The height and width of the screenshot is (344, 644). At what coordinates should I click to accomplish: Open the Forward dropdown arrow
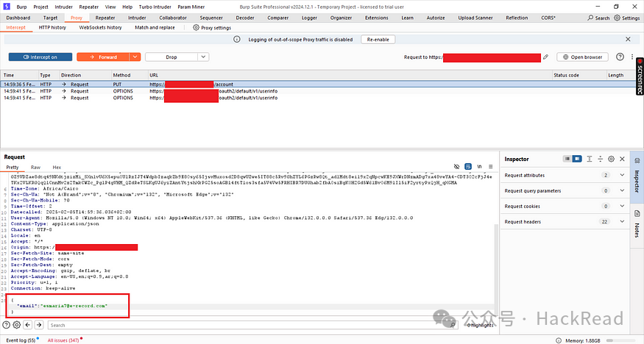point(135,57)
